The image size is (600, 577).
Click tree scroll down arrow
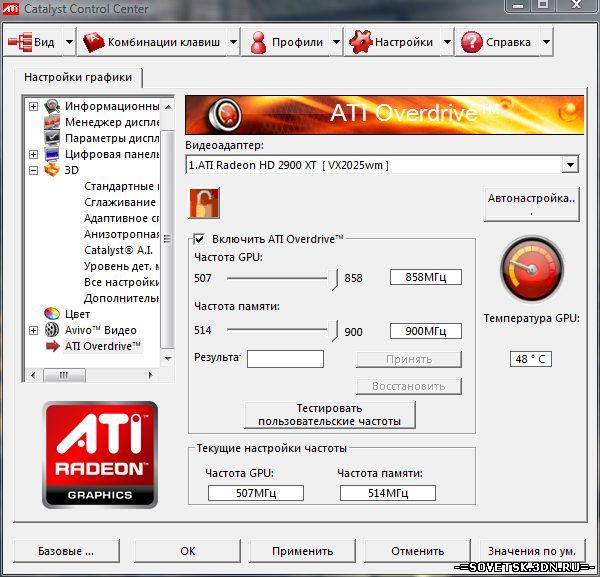pyautogui.click(x=168, y=359)
